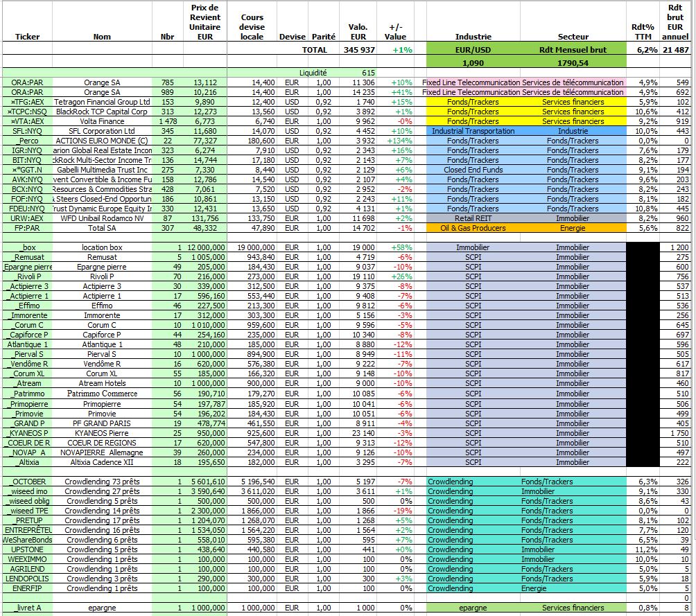Click the FDEU:NYQ ticker cell

(x=27, y=209)
